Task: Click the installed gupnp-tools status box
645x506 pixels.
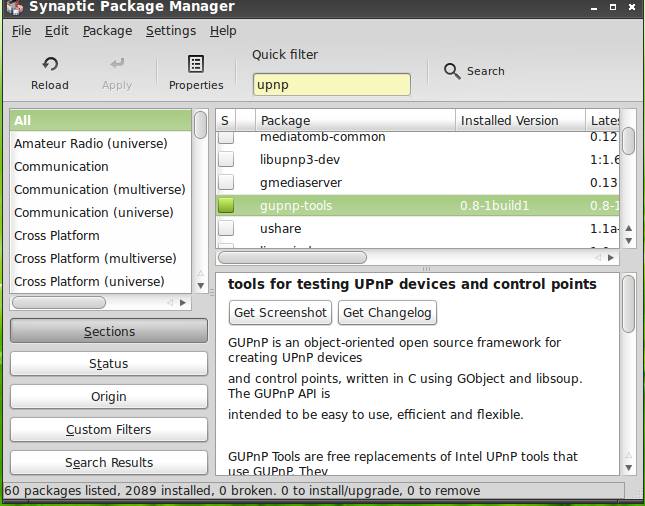Action: pos(226,205)
